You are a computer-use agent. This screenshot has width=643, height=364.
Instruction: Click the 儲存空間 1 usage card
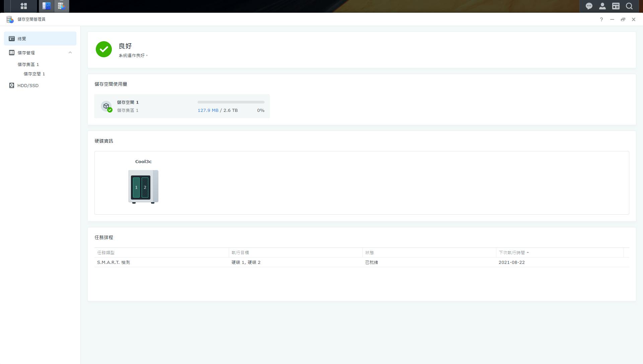point(151,106)
